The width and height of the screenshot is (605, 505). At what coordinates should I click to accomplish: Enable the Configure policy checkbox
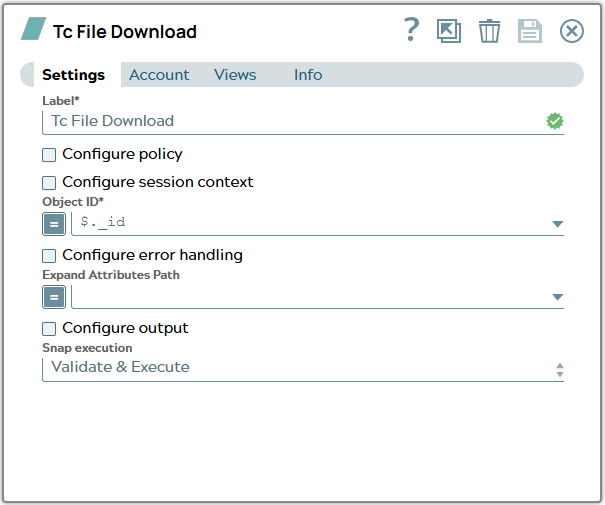coord(49,155)
